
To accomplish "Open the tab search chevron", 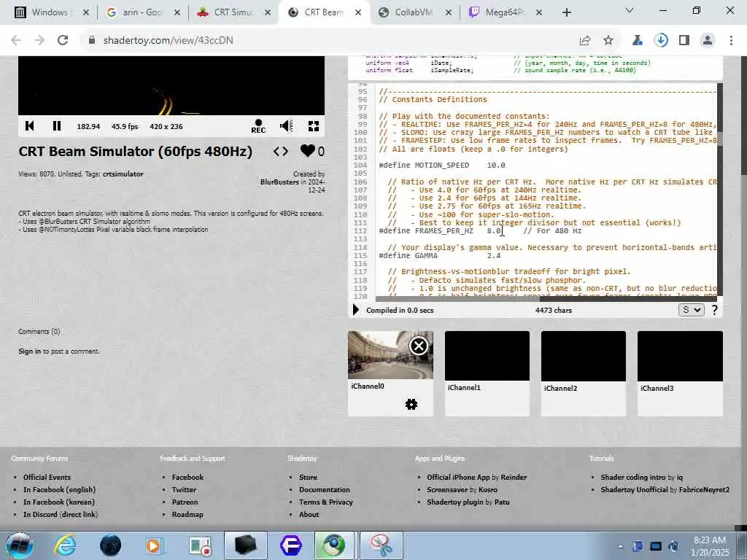I will pos(630,10).
